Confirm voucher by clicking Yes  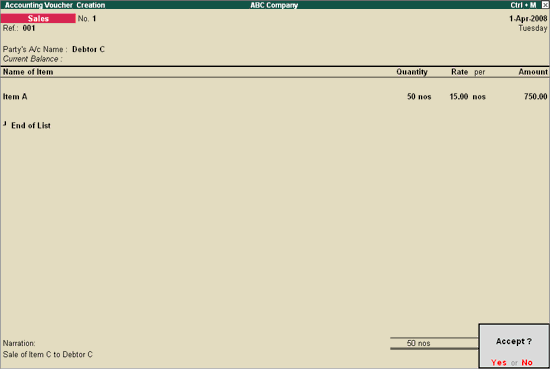click(x=498, y=362)
